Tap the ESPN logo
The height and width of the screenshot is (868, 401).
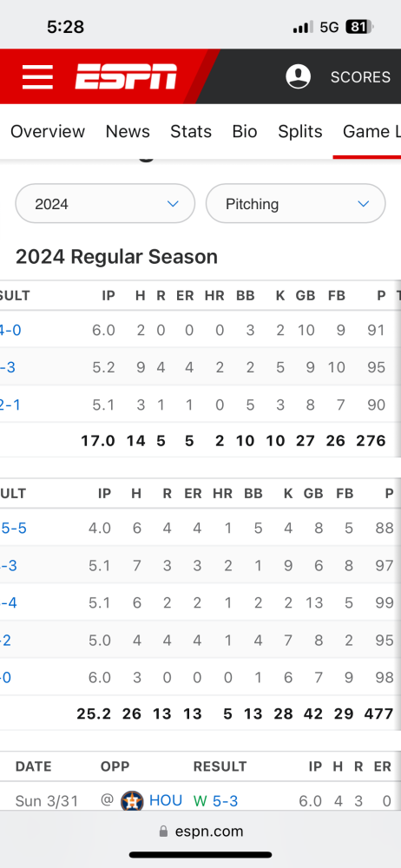coord(126,76)
